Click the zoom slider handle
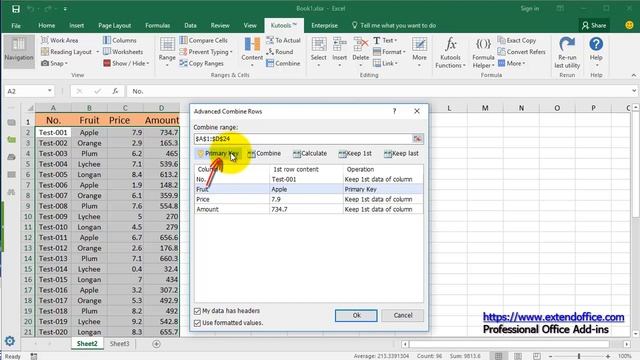640x360 pixels. pyautogui.click(x=579, y=356)
